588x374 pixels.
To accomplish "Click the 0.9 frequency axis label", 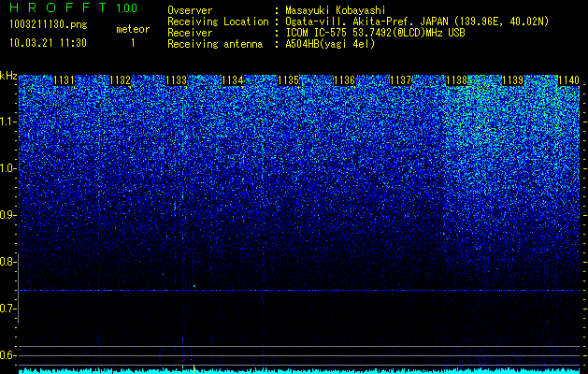I will (x=7, y=215).
